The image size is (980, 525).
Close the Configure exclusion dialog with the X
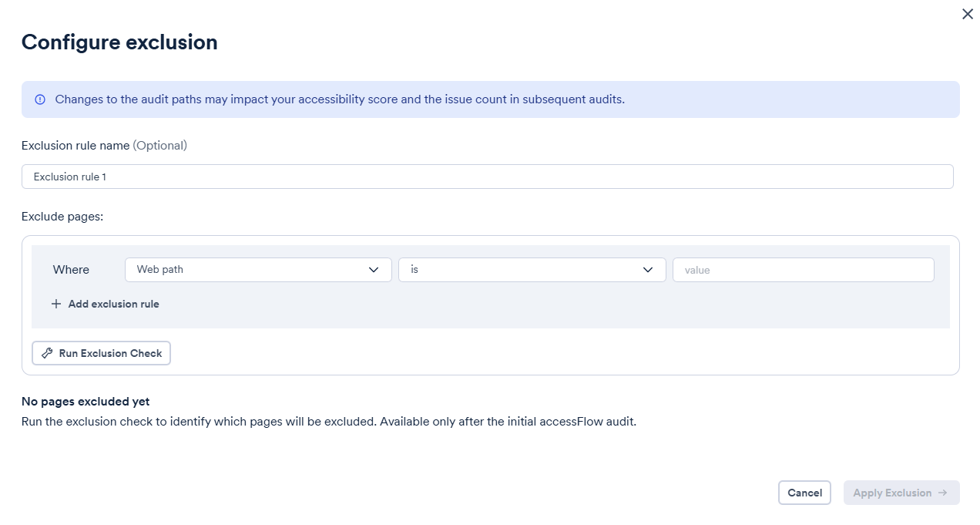968,14
